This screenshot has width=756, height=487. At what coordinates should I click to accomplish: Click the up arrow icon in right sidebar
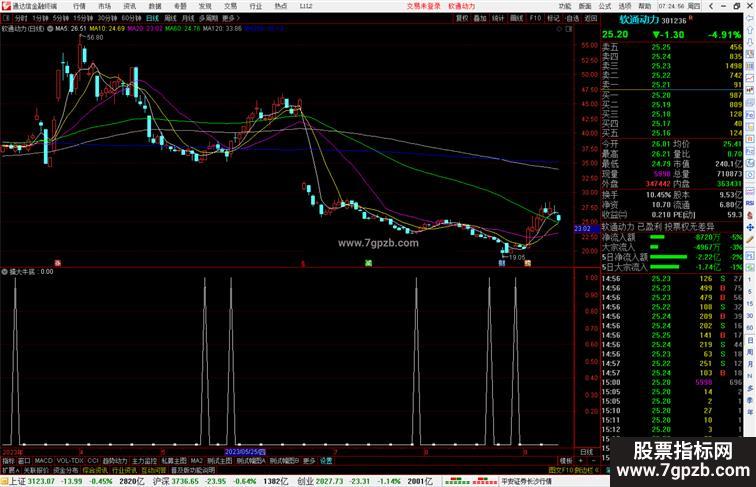[x=750, y=30]
